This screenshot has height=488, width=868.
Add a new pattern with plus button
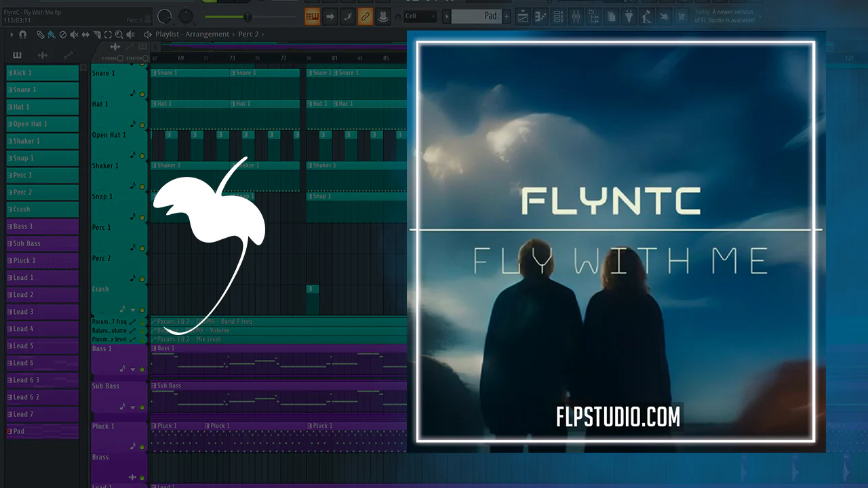tap(507, 16)
